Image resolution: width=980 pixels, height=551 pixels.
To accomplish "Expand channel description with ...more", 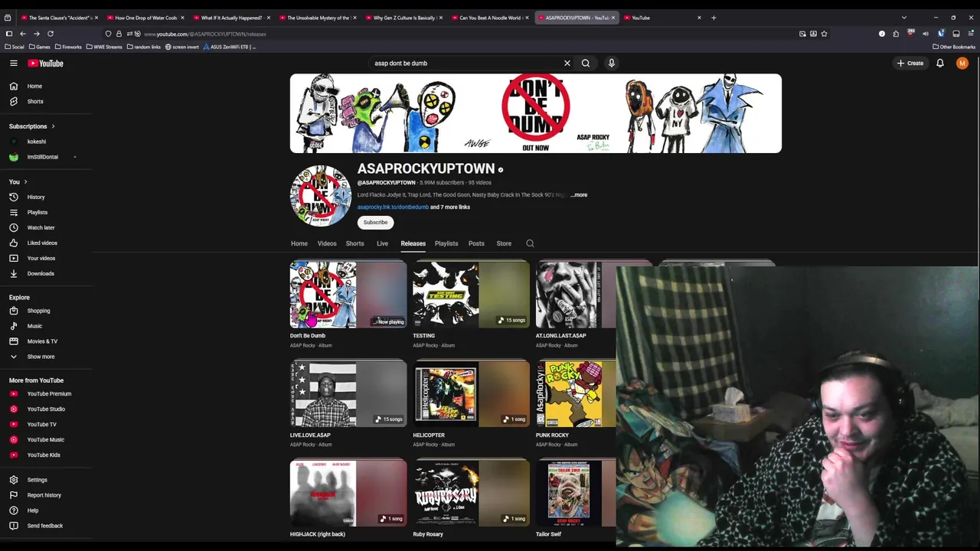I will 579,195.
